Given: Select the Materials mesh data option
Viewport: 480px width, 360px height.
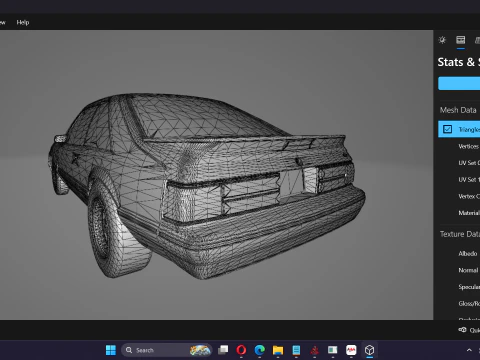Looking at the screenshot, I should [469, 213].
